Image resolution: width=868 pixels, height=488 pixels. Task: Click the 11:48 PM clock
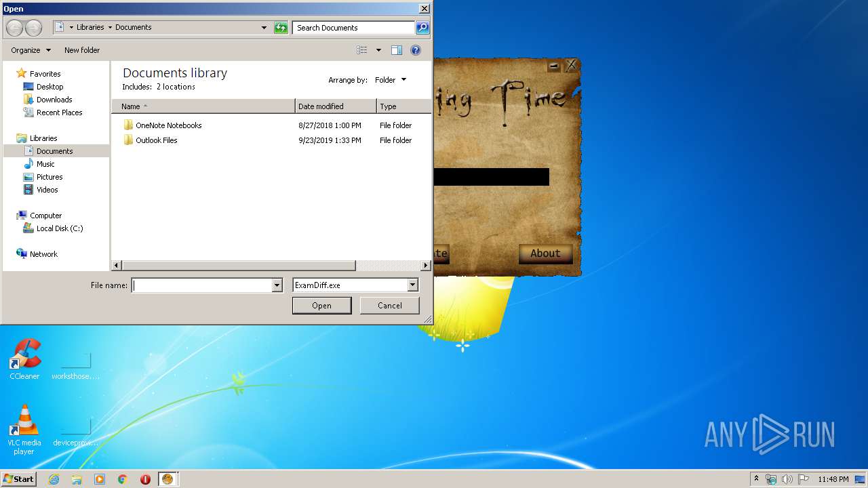pyautogui.click(x=833, y=479)
